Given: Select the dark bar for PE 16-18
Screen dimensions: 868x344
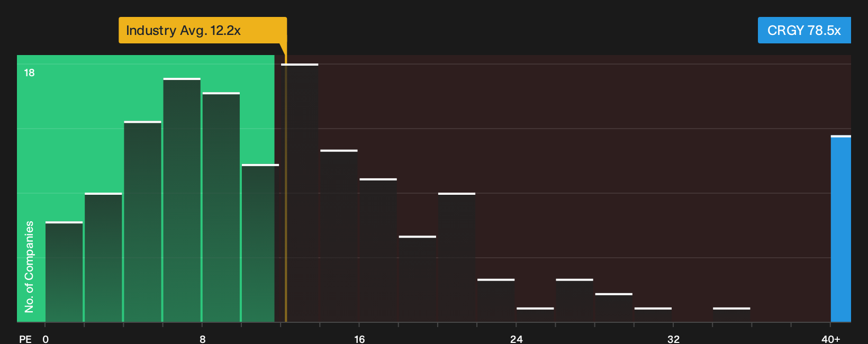Looking at the screenshot, I should click(x=378, y=250).
